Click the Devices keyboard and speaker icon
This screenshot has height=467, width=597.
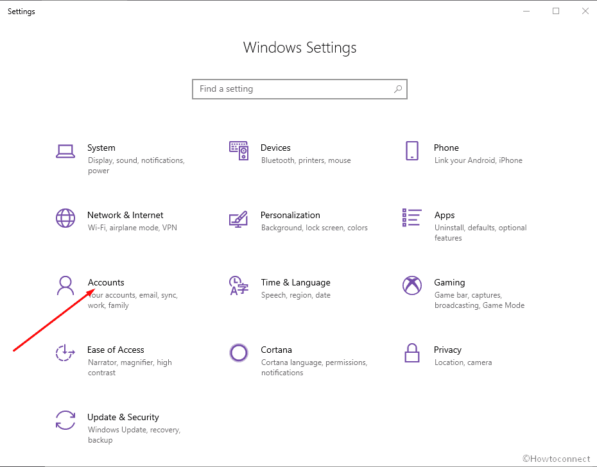point(239,151)
